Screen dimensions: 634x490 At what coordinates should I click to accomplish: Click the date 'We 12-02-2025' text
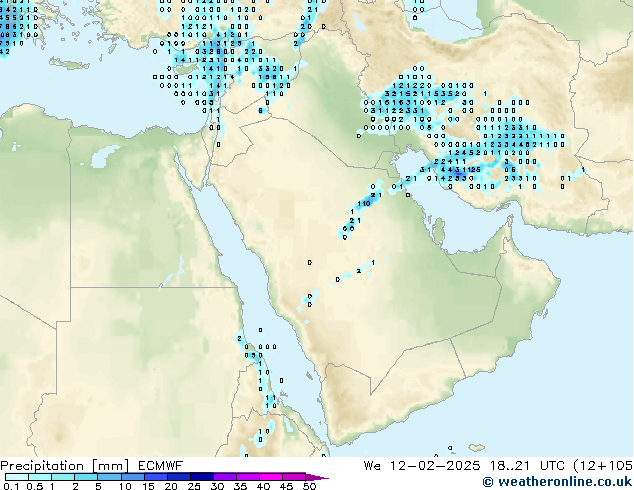point(422,466)
